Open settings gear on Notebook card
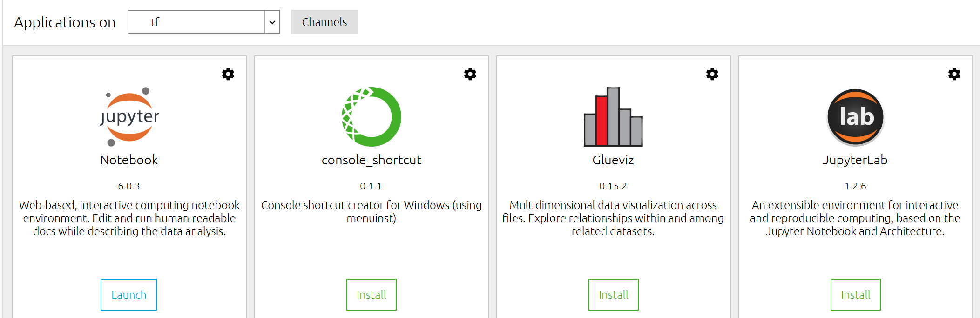This screenshot has width=980, height=318. click(228, 74)
